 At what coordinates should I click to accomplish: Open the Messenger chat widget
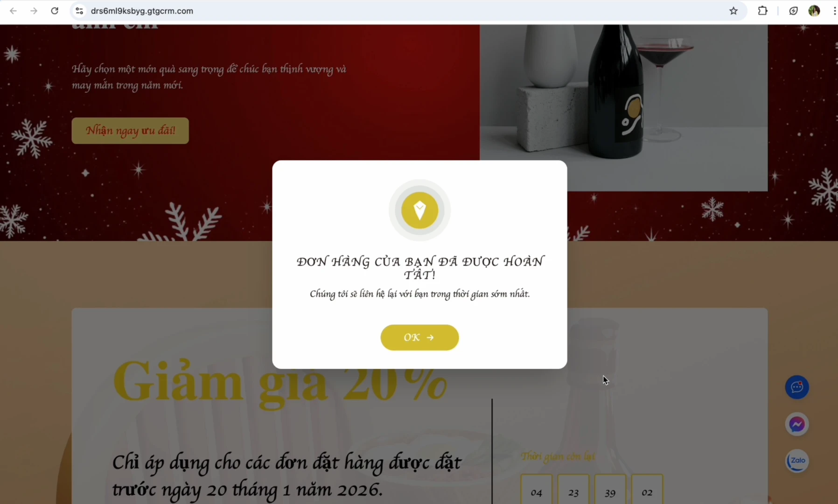(x=797, y=424)
